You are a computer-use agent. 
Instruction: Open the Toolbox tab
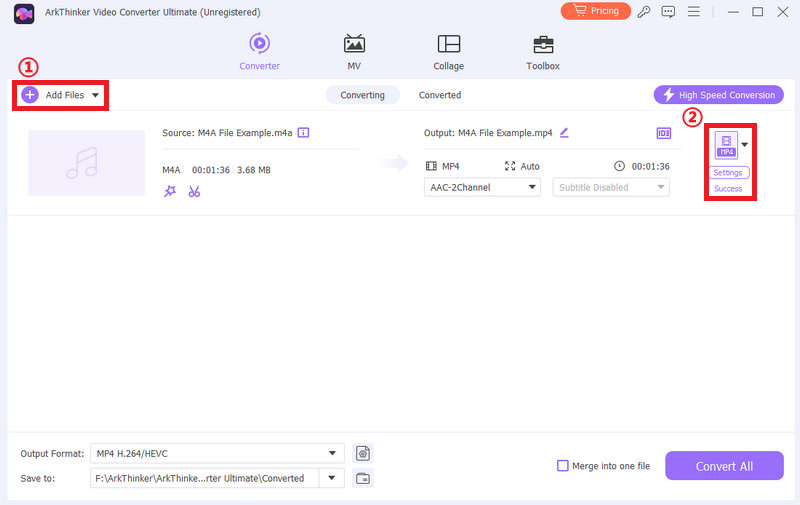click(543, 52)
